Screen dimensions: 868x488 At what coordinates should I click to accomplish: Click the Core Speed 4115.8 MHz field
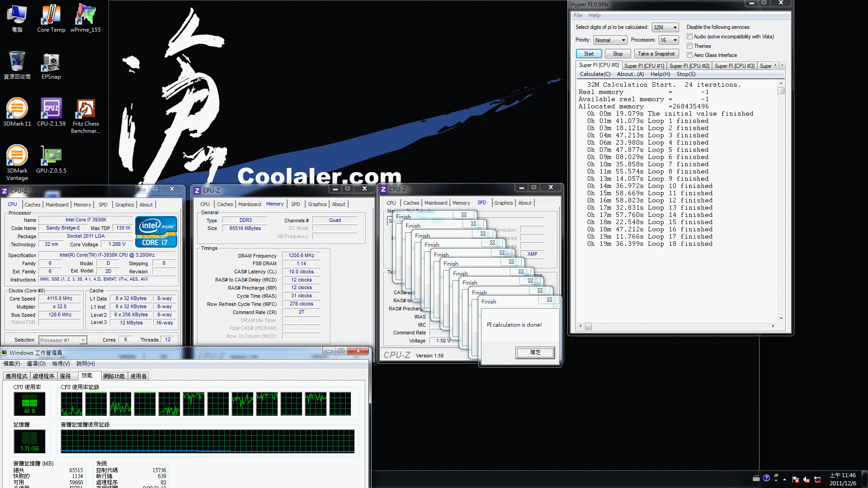[60, 299]
